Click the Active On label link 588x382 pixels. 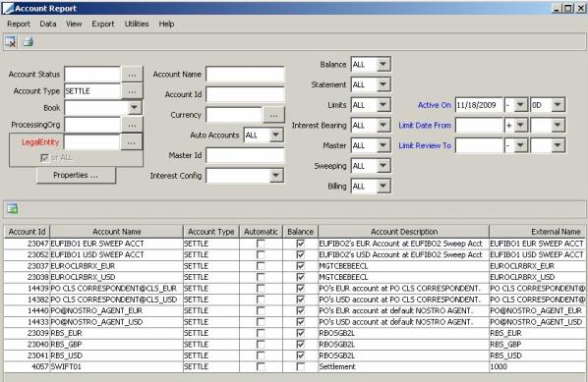click(435, 105)
